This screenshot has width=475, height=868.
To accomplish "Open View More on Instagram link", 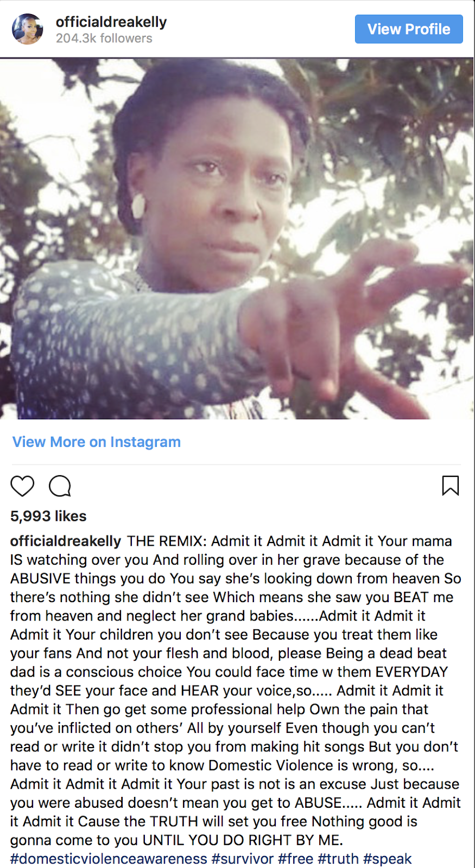I will tap(97, 442).
